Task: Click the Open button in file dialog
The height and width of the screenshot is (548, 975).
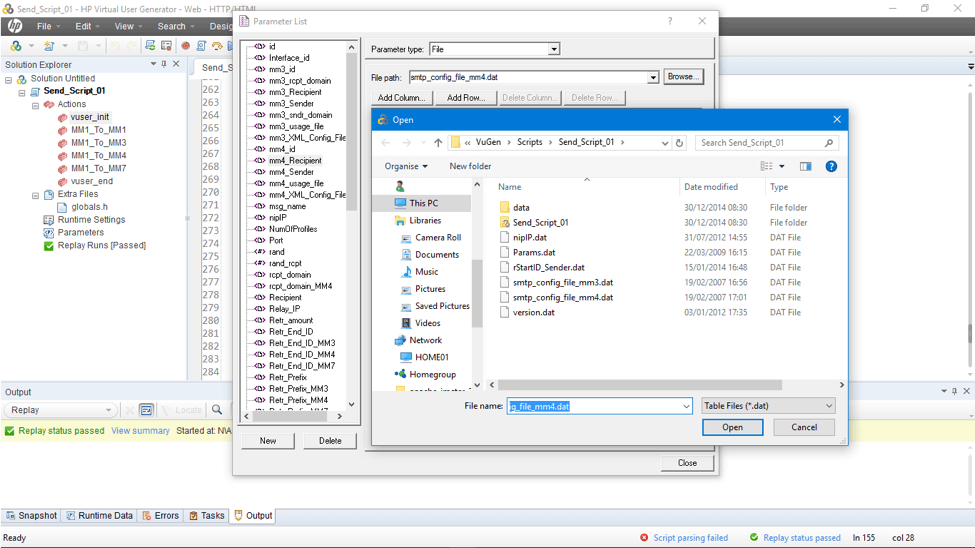Action: (x=732, y=427)
